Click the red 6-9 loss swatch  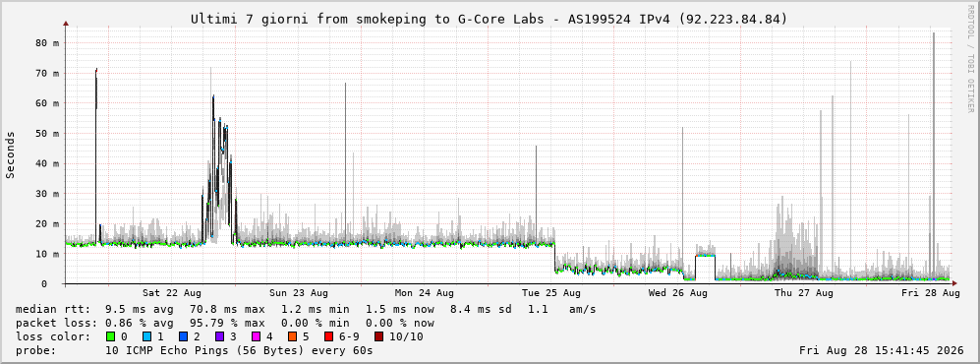327,336
